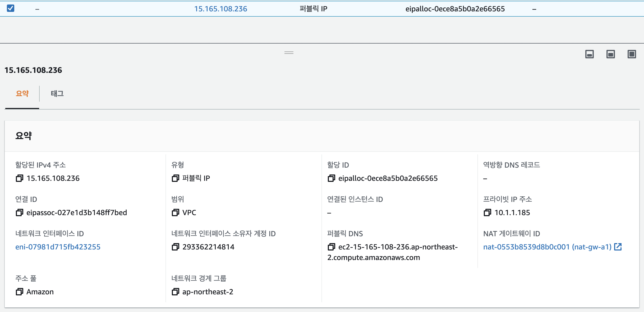This screenshot has height=312, width=644.
Task: Select the 요약 tab
Action: coord(22,93)
